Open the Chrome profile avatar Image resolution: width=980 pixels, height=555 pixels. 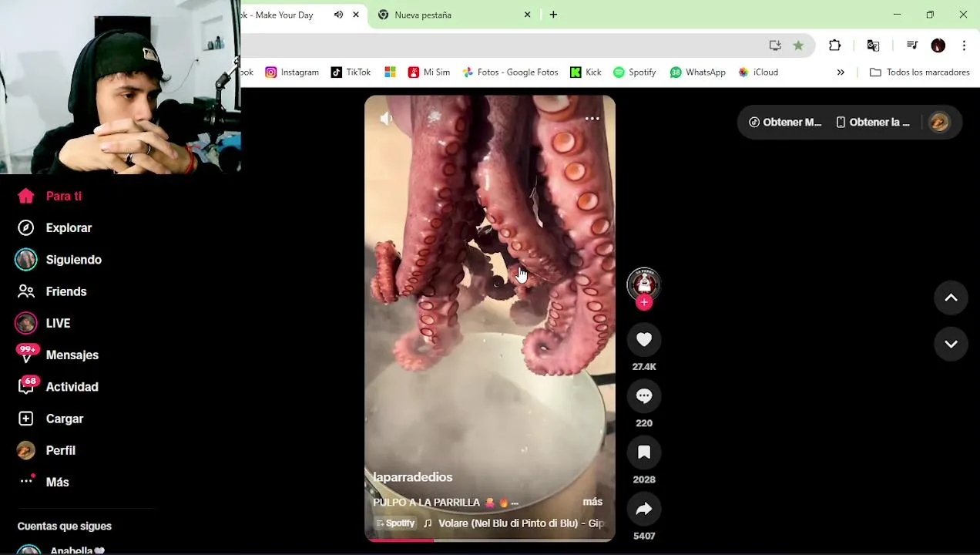938,45
